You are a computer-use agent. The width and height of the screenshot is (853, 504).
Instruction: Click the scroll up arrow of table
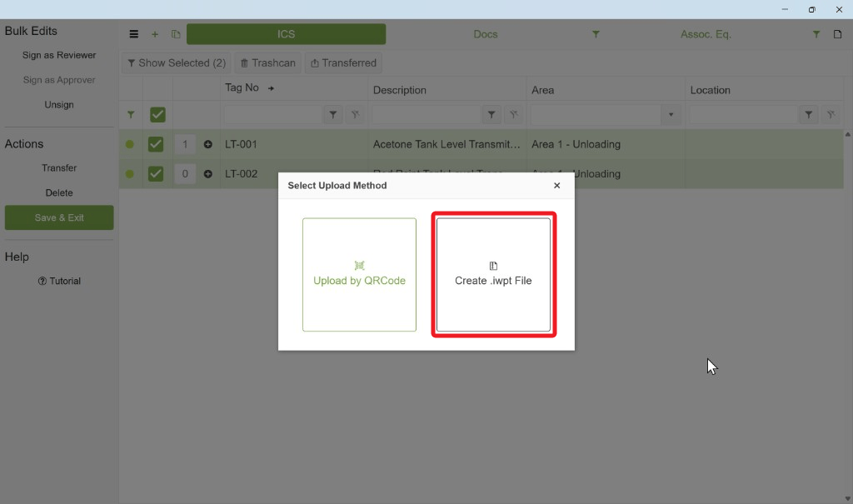pyautogui.click(x=847, y=134)
